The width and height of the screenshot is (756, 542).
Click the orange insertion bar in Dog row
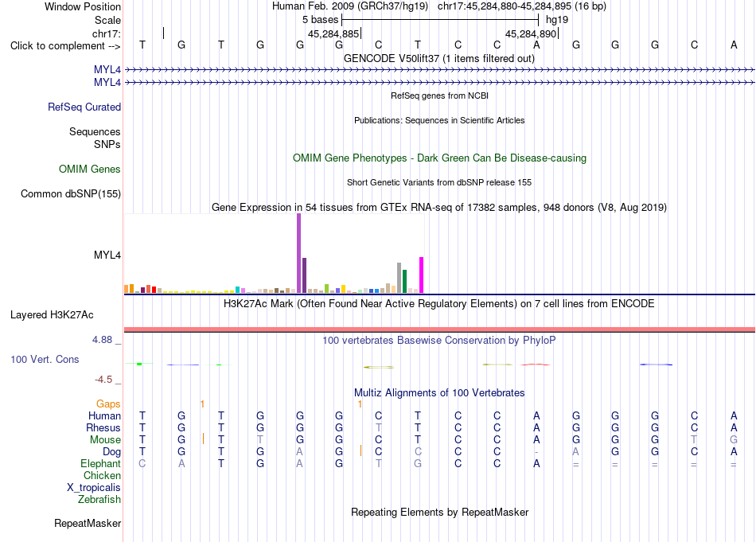[360, 450]
